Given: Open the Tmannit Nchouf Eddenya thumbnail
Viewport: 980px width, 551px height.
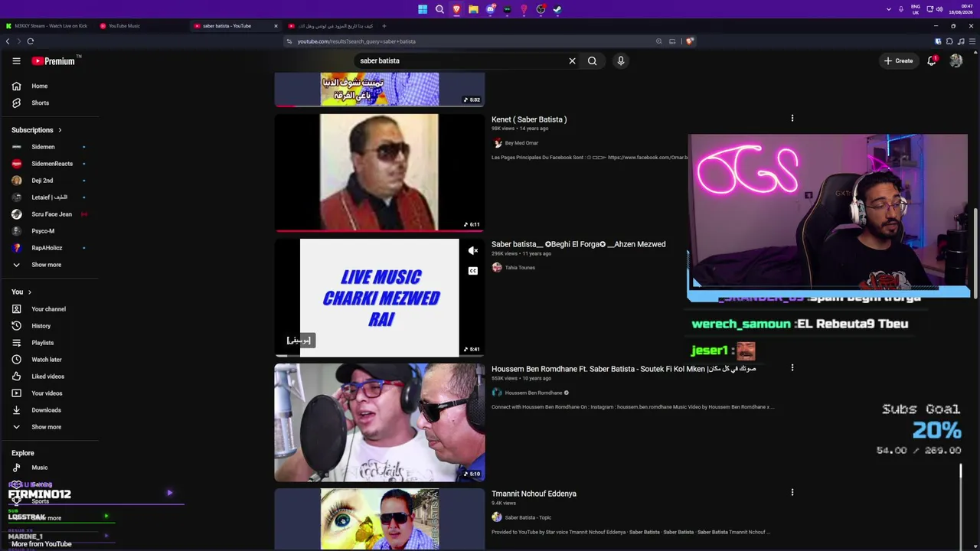Looking at the screenshot, I should (380, 519).
